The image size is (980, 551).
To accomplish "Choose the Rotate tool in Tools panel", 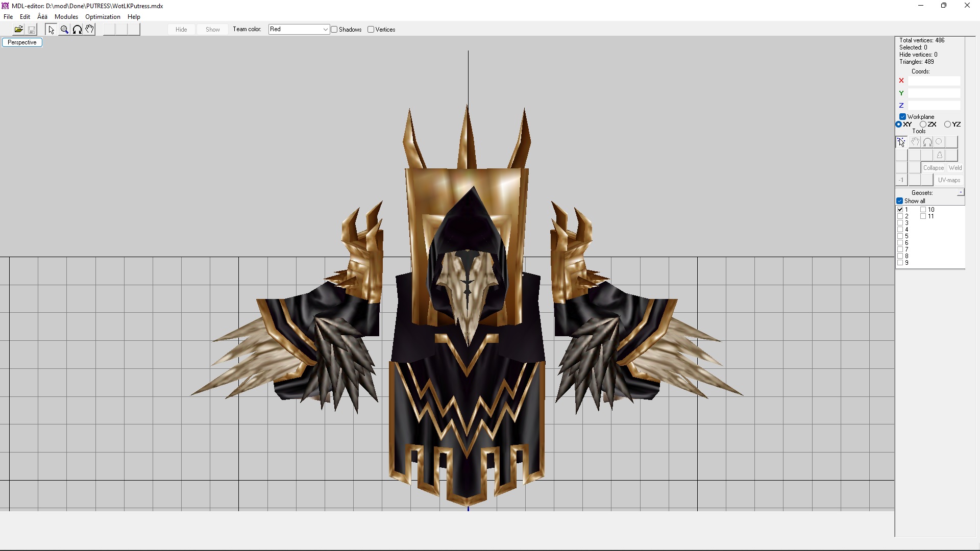I will tap(927, 142).
